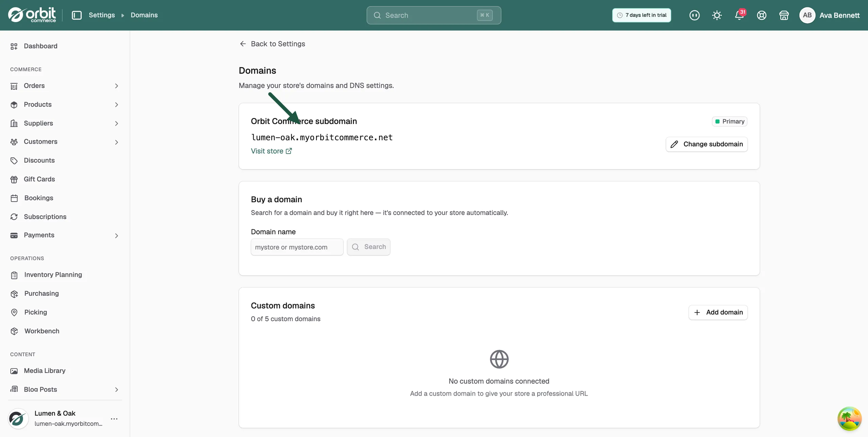868x437 pixels.
Task: Click the Payments card icon
Action: (14, 235)
